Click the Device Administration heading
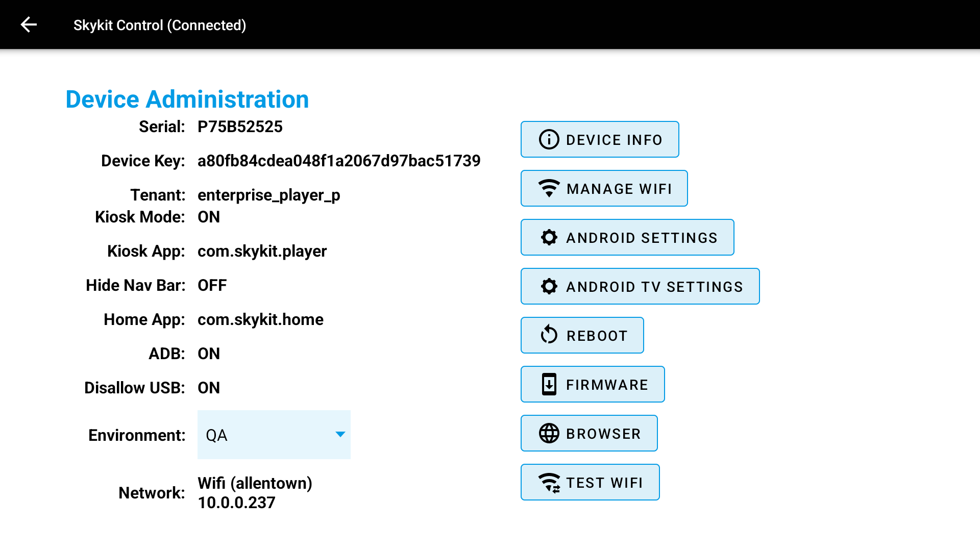 tap(187, 99)
